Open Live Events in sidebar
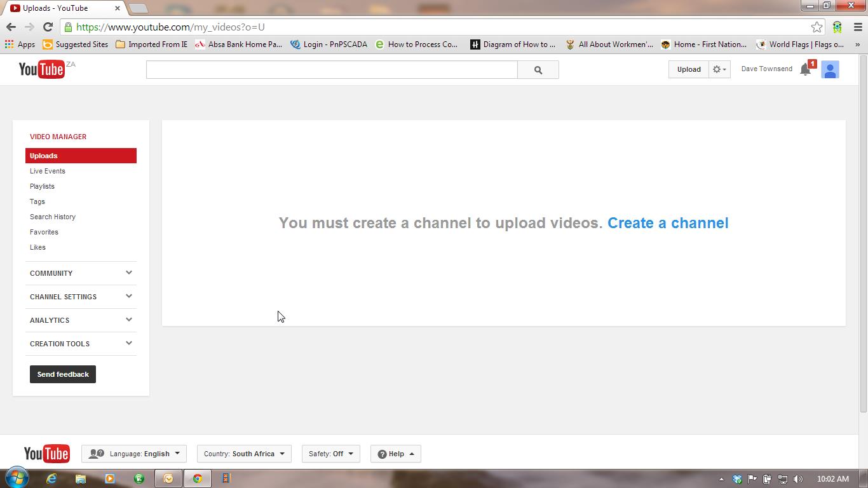Viewport: 868px width, 488px height. [x=48, y=171]
